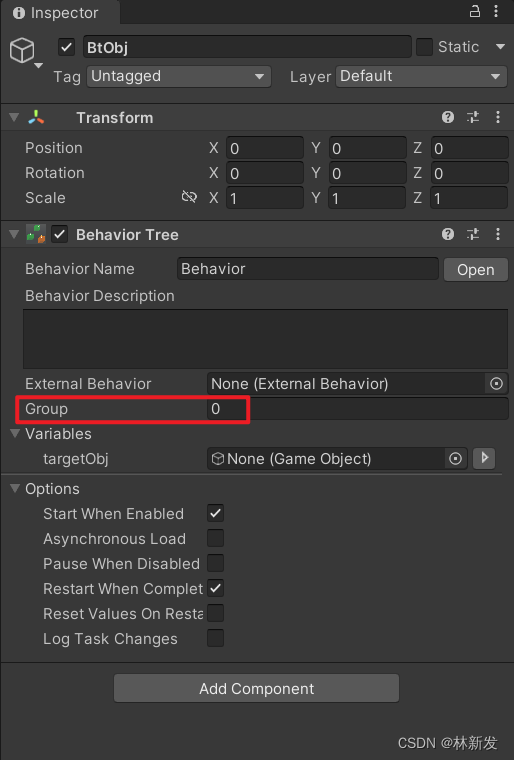Open Behavior Tree component context menu

point(498,234)
